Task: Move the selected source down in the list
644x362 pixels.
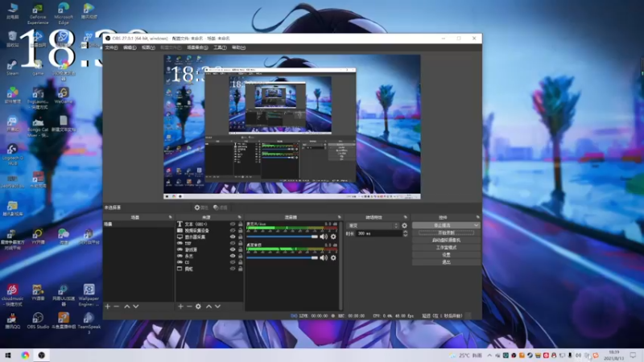Action: point(217,306)
